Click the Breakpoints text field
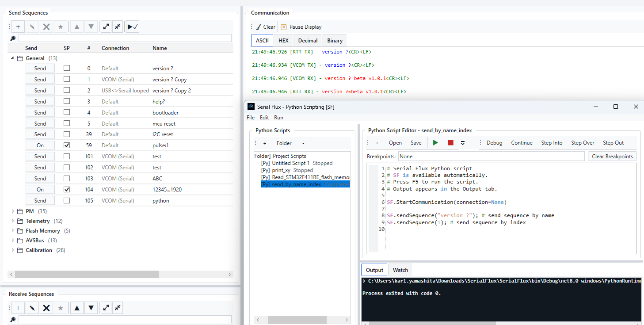644x325 pixels. point(492,156)
